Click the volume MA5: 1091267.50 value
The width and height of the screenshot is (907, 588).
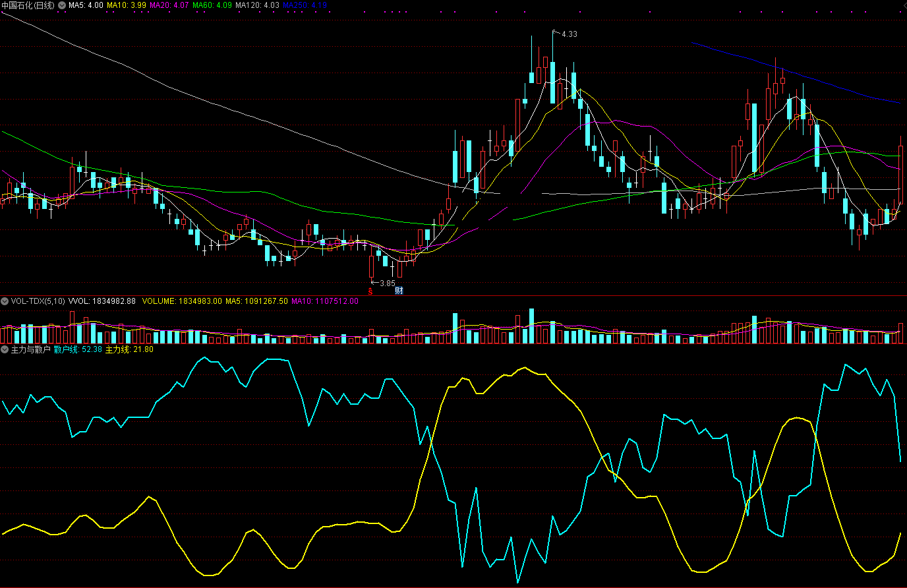(x=256, y=301)
